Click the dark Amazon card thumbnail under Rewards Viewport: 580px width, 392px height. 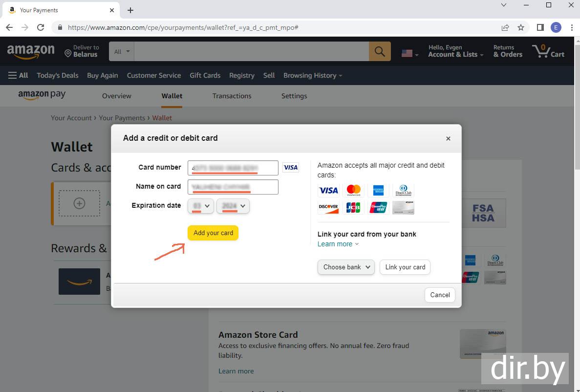point(79,282)
